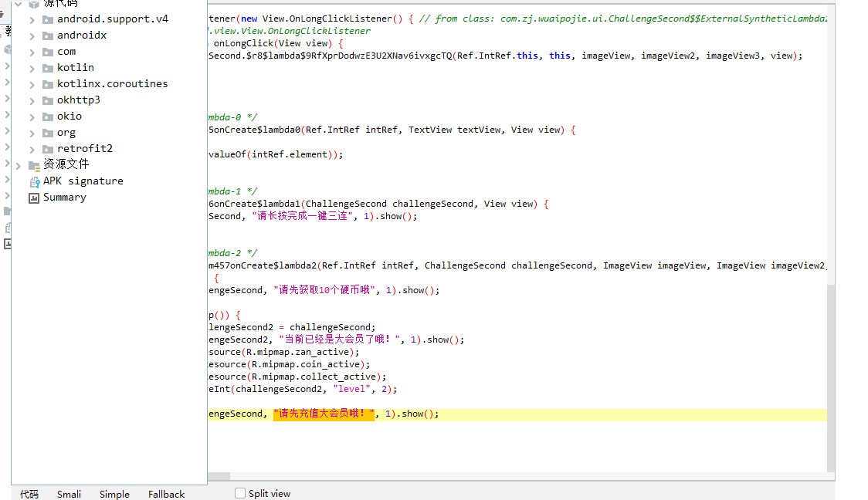Click the vertical scrollbar of code editor
Viewport: 868px width, 500px height.
[831, 377]
